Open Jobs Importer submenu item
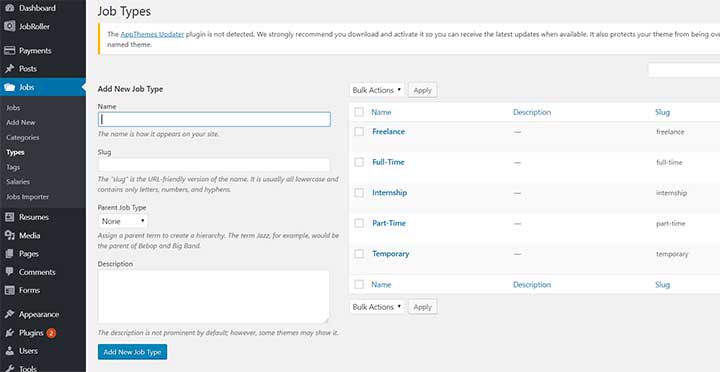720x372 pixels. pyautogui.click(x=28, y=197)
